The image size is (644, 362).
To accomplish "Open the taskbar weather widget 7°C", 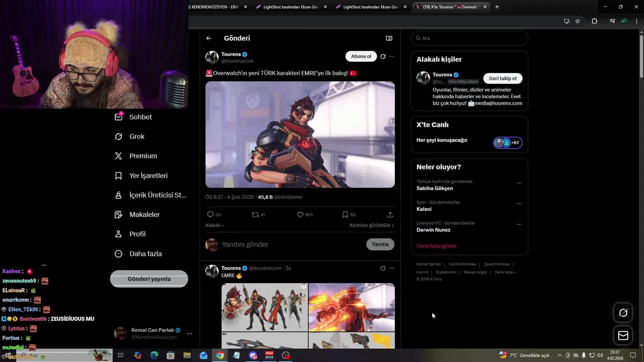I will (524, 355).
